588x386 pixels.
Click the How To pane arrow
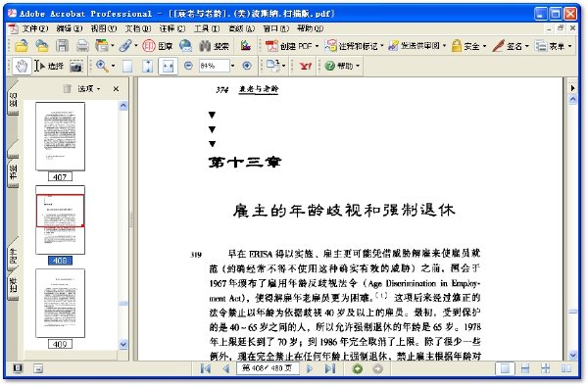(x=572, y=88)
